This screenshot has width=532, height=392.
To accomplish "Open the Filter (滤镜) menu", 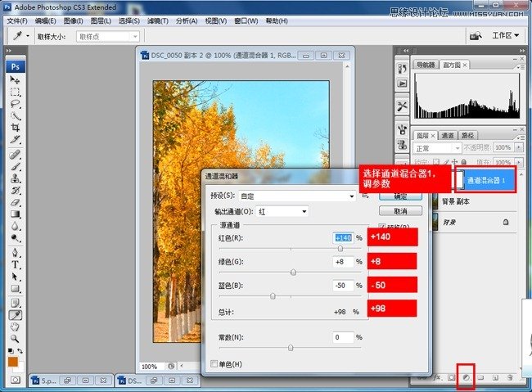I will click(158, 21).
